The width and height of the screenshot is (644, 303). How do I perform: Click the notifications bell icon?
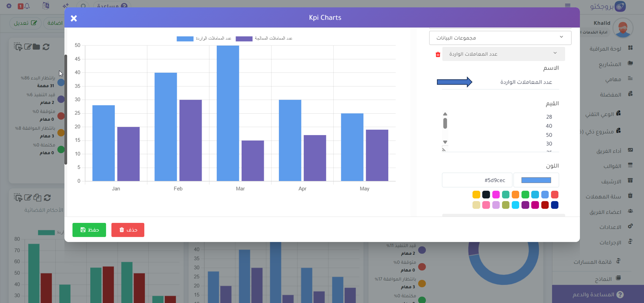(x=27, y=6)
